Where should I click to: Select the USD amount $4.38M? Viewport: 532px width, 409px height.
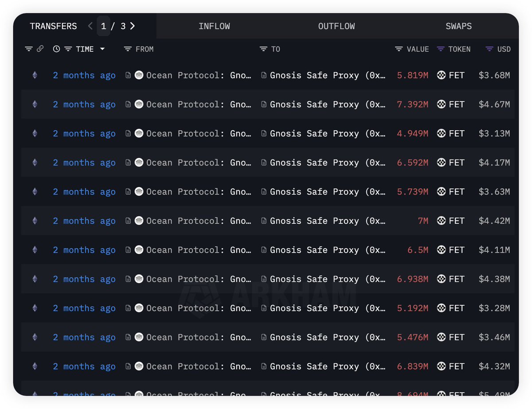[494, 279]
